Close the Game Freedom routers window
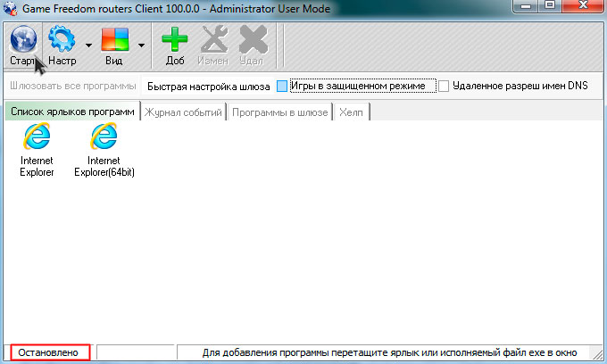Screen dimensions: 607x364 point(584,6)
